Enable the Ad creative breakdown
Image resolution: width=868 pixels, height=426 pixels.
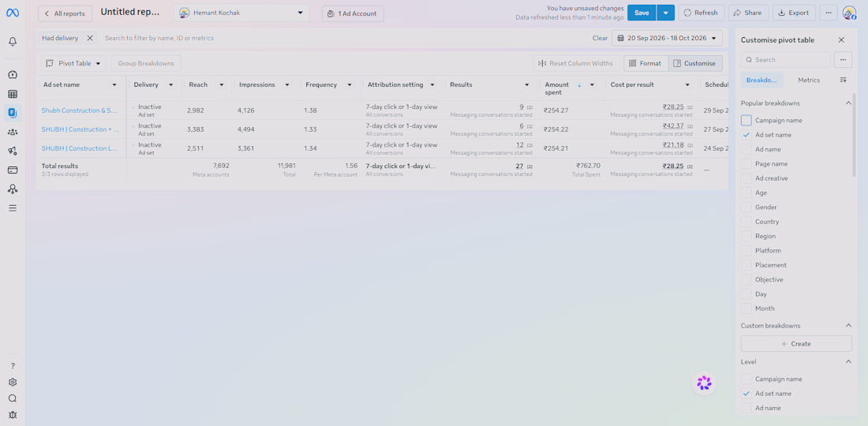pyautogui.click(x=746, y=178)
